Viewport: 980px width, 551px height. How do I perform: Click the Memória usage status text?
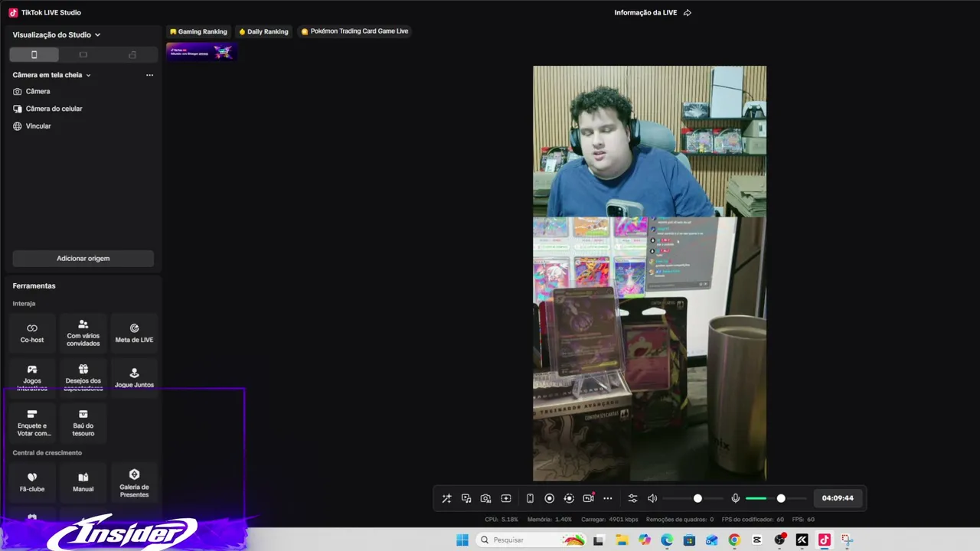click(x=550, y=520)
